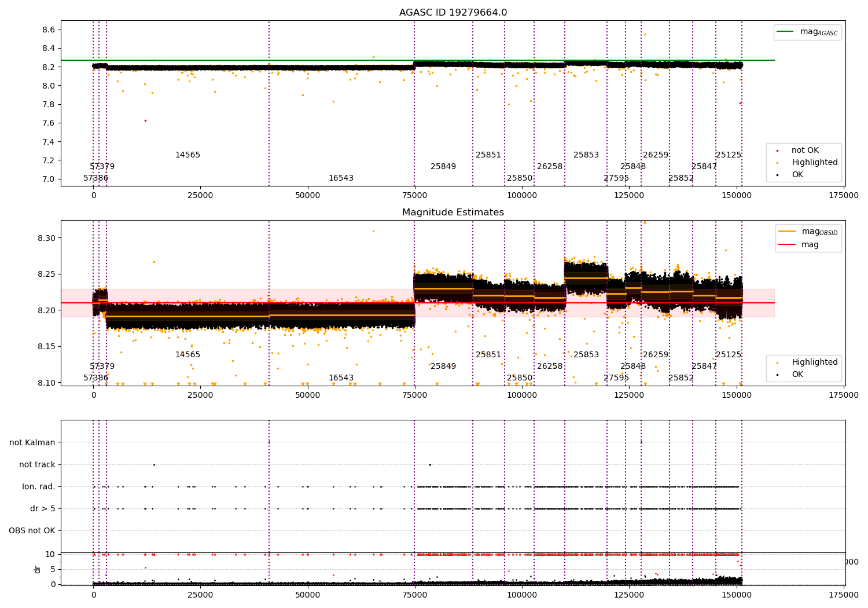This screenshot has height=608, width=868.
Task: Click the 'not track' axis label
Action: 37,464
